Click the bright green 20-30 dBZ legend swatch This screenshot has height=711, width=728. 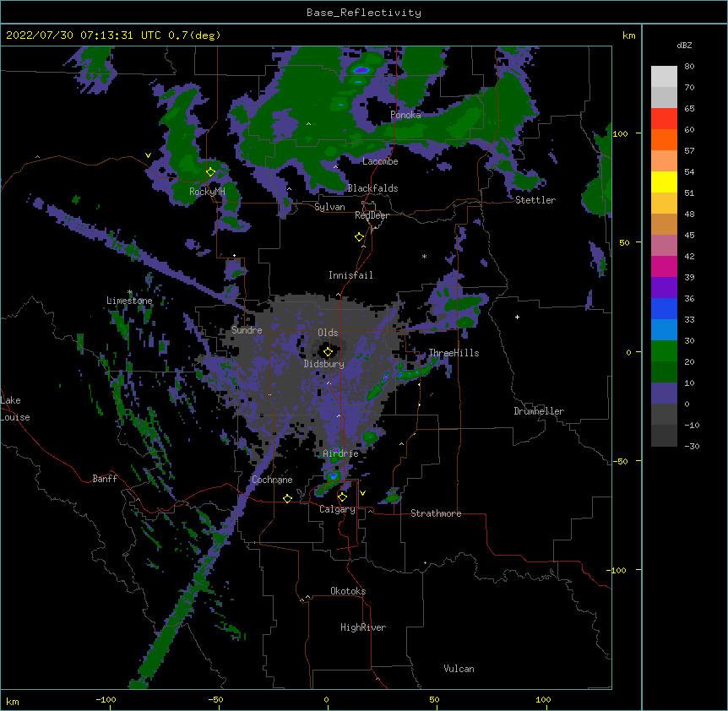pyautogui.click(x=664, y=351)
